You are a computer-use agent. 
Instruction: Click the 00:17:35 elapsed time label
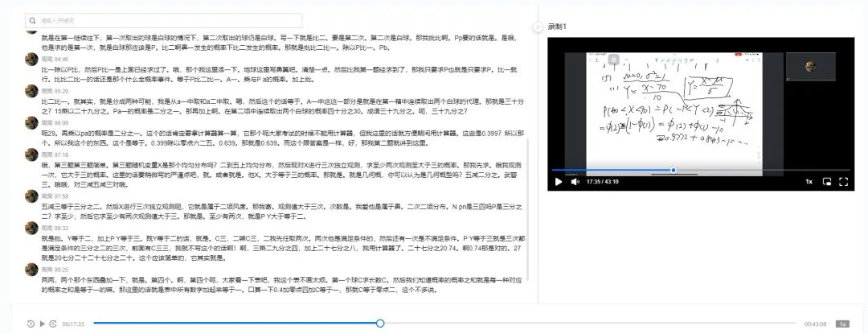(73, 324)
